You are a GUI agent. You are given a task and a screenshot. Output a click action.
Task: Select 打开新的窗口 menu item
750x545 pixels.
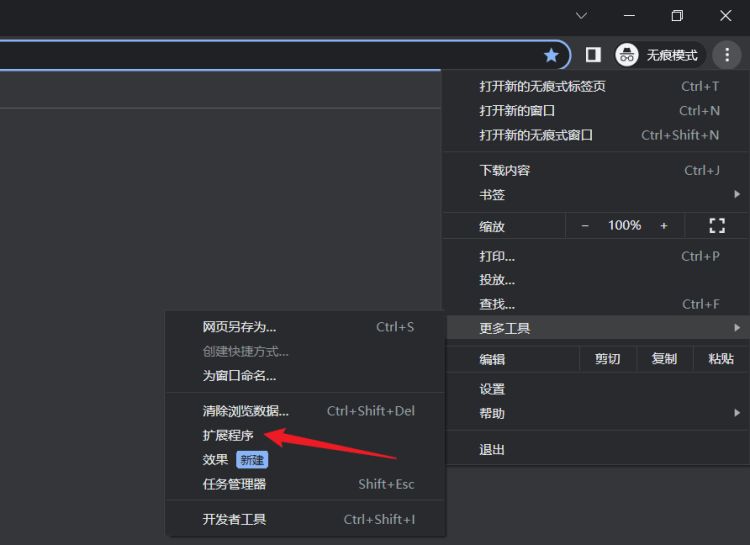(x=596, y=111)
